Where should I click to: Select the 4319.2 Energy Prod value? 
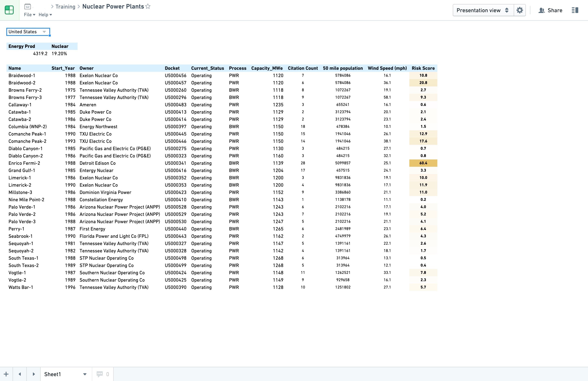[40, 54]
